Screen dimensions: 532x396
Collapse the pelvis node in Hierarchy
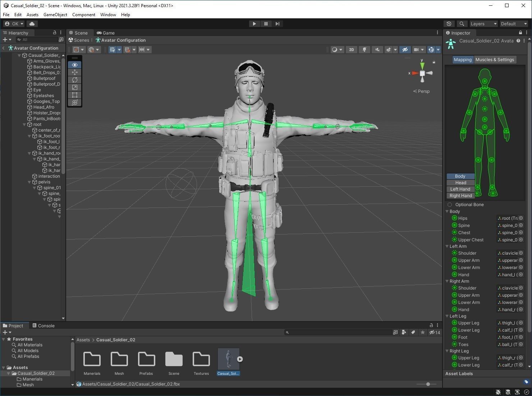29,182
